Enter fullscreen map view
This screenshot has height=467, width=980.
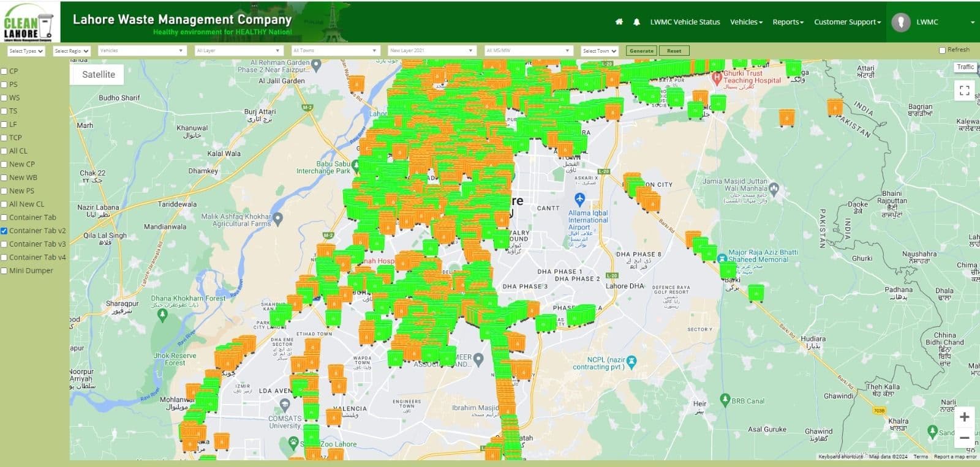click(964, 91)
